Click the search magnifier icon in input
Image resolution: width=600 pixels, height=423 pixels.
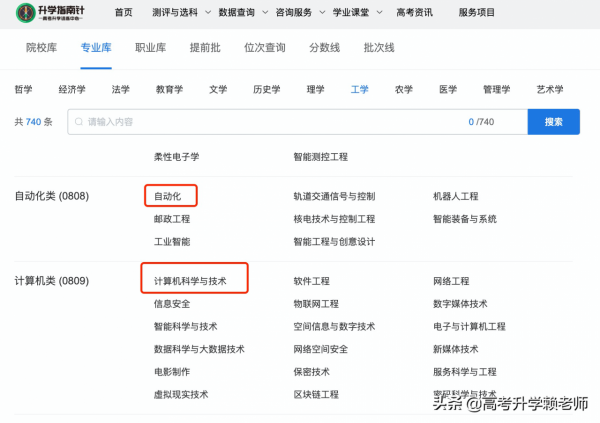[x=79, y=122]
